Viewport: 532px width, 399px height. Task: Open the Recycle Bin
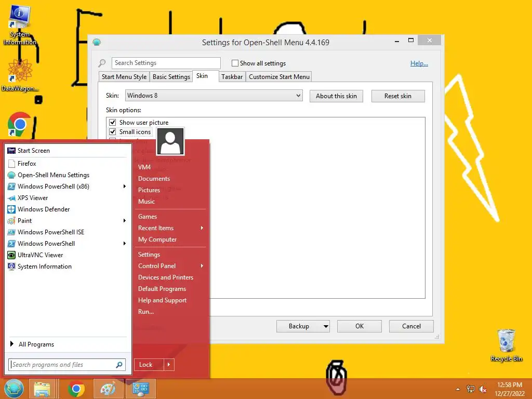point(506,345)
